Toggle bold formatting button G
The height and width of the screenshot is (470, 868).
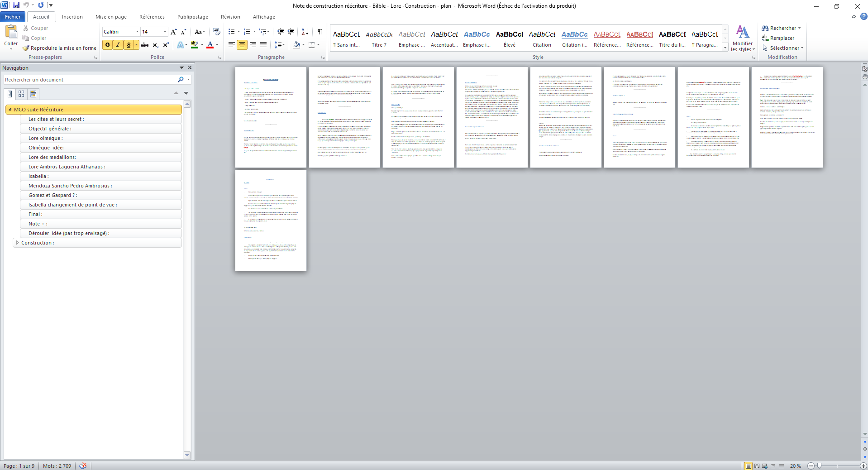(x=107, y=45)
